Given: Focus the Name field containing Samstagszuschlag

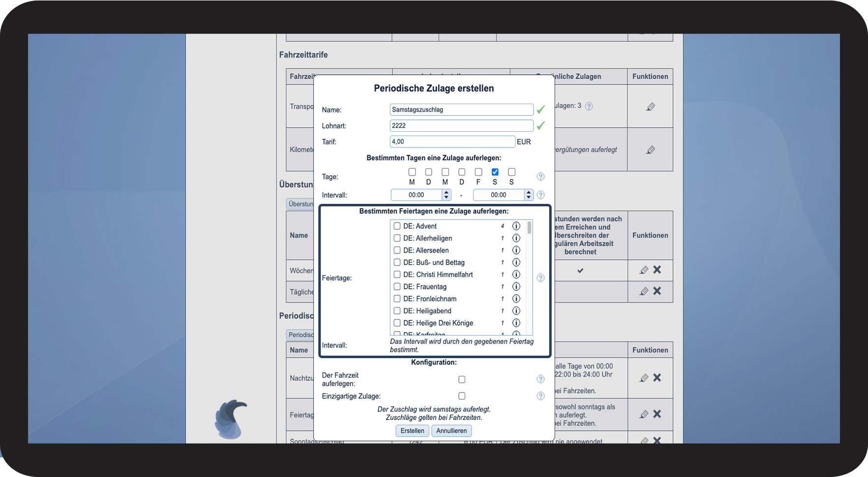Looking at the screenshot, I should click(x=462, y=110).
